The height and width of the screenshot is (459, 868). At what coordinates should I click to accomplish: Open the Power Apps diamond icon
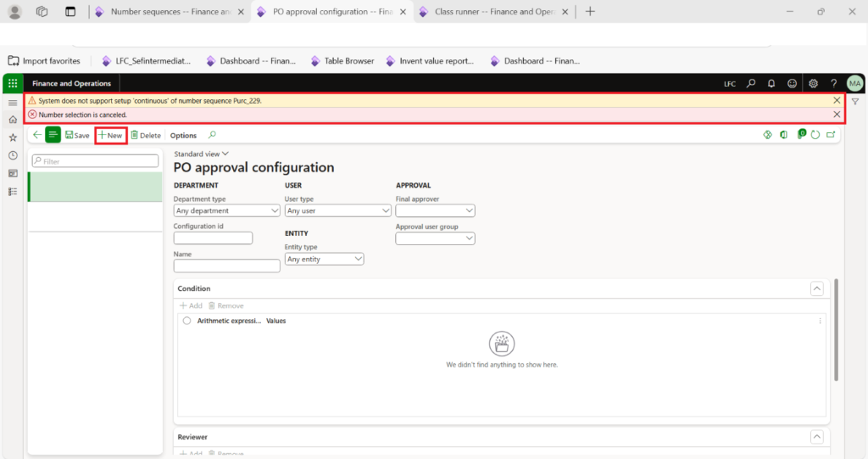(x=767, y=135)
